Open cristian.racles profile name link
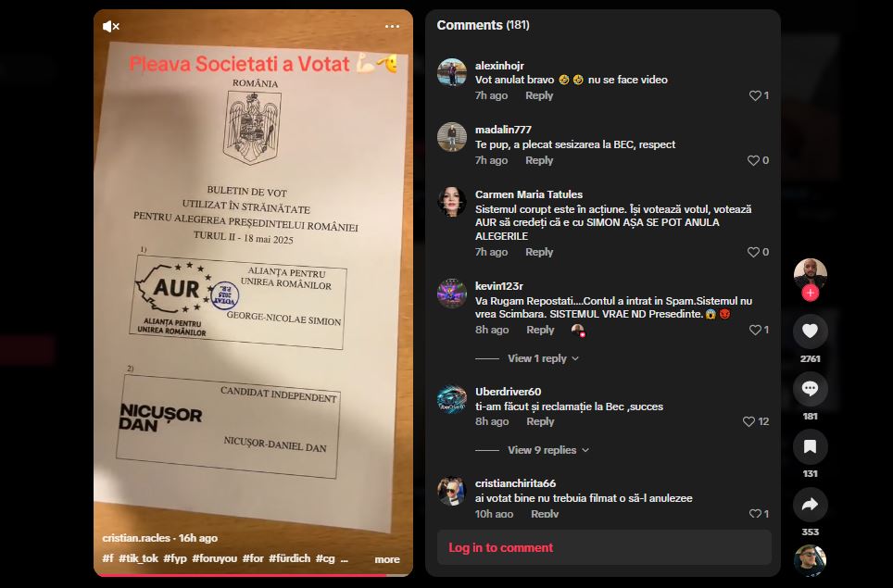Viewport: 893px width, 588px height. (x=136, y=538)
